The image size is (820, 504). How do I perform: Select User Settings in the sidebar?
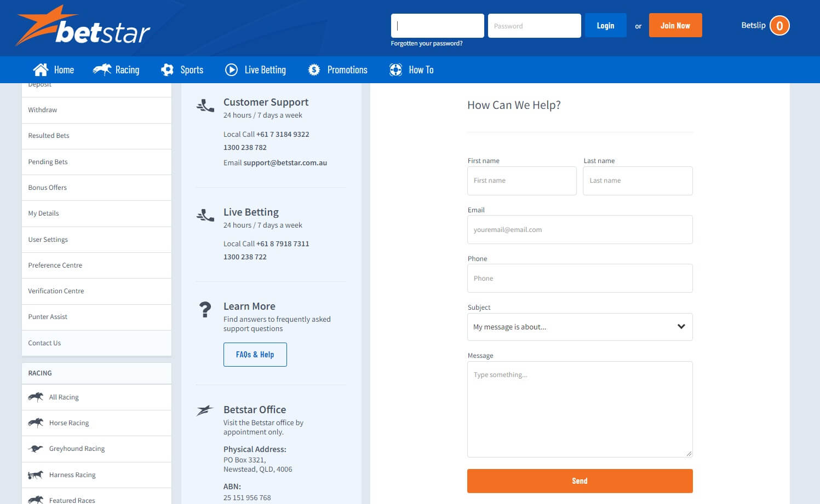[x=96, y=240]
